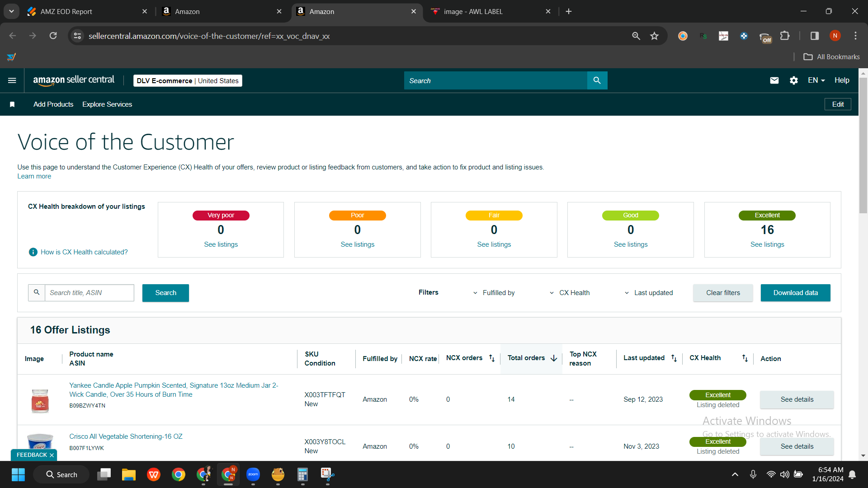
Task: Click the bookmark flag icon in the navy bar
Action: 12,104
